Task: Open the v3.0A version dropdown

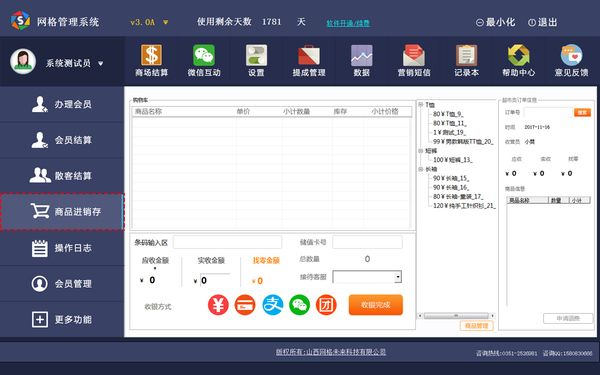Action: pos(166,22)
